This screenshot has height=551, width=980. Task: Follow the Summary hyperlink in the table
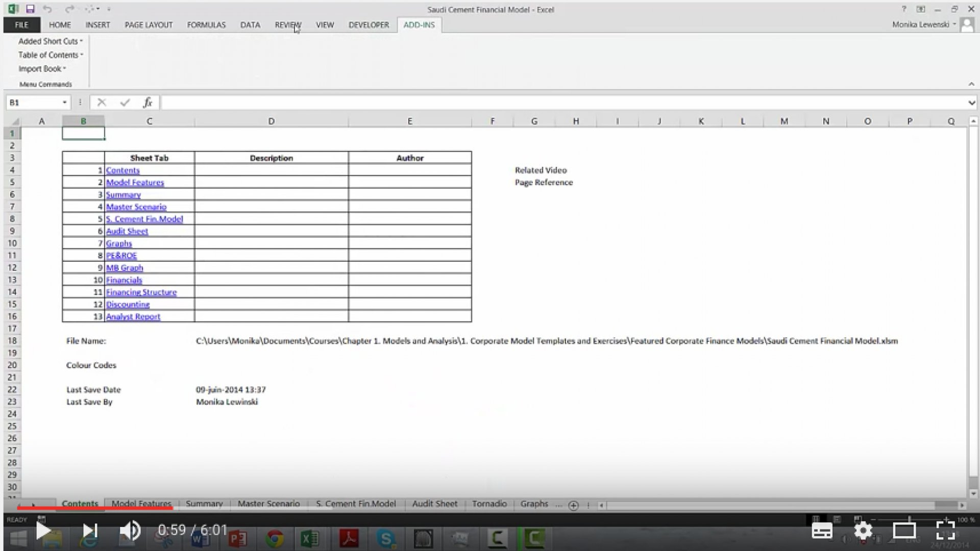[x=123, y=195]
